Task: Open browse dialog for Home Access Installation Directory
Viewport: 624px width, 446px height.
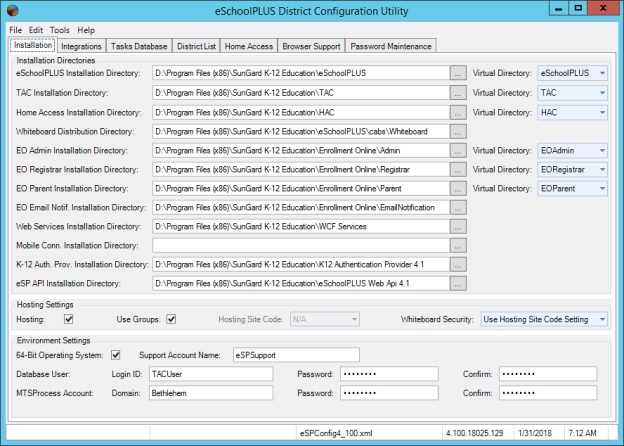Action: point(458,112)
